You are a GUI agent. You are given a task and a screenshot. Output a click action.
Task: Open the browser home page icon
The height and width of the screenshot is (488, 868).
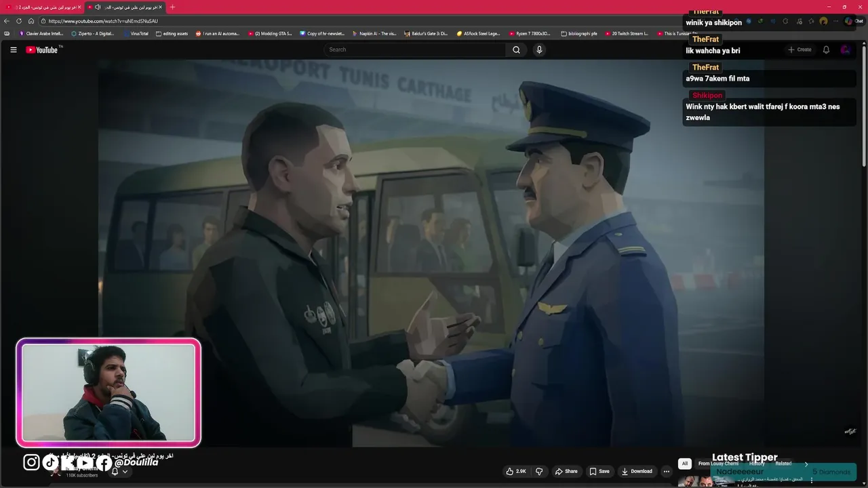[x=31, y=21]
